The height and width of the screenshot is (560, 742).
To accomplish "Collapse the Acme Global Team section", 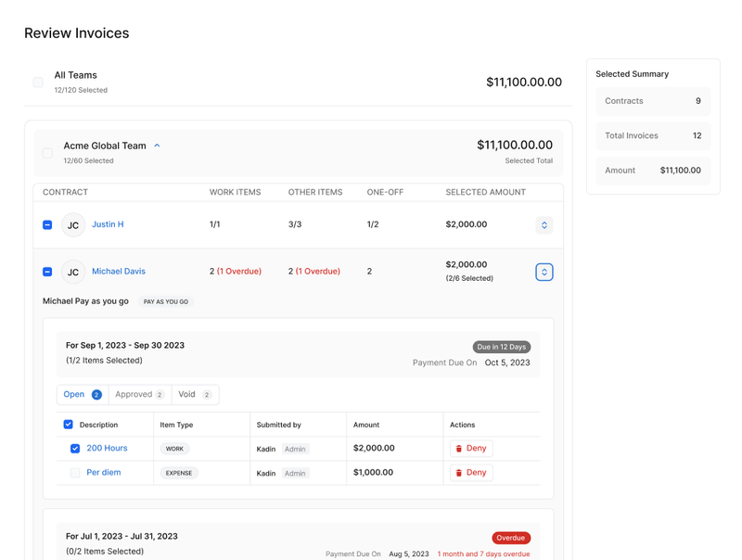I will (x=157, y=146).
